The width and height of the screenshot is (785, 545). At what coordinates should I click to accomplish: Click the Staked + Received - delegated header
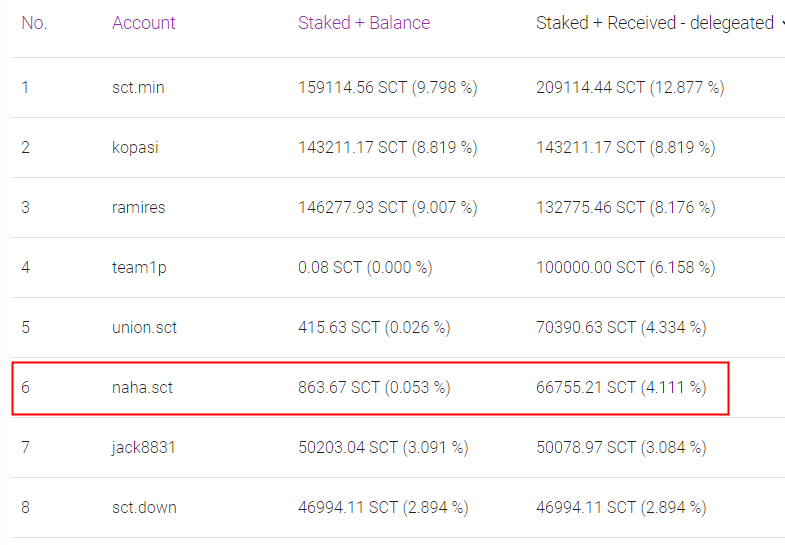655,23
